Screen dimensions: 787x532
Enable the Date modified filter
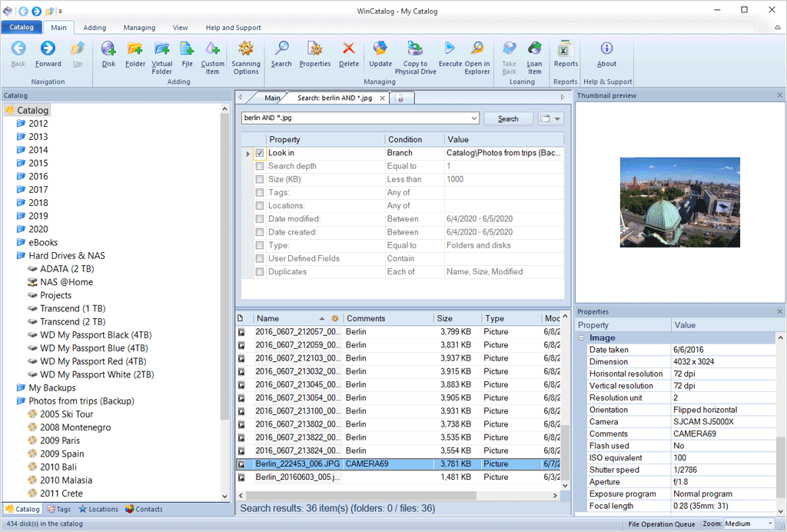click(259, 218)
